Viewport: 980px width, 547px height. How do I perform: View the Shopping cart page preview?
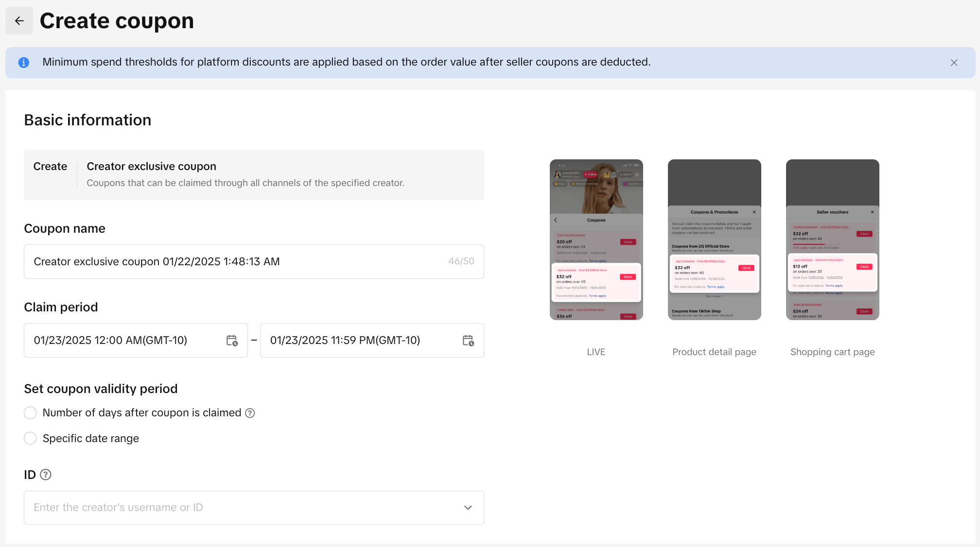(x=832, y=239)
